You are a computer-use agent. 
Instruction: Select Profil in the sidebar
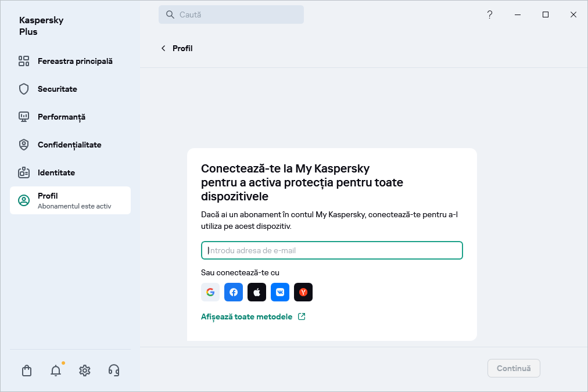(x=70, y=200)
